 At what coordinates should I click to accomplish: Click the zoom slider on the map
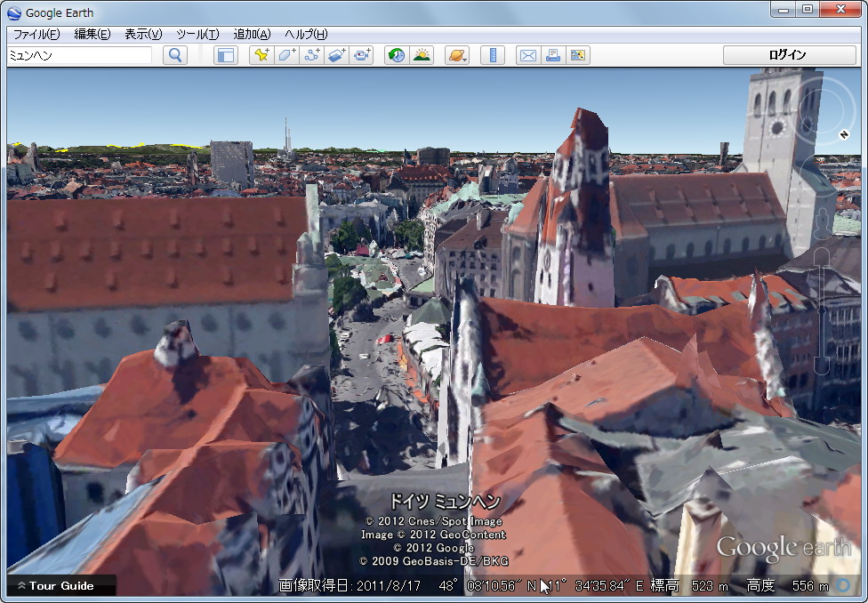[x=822, y=311]
